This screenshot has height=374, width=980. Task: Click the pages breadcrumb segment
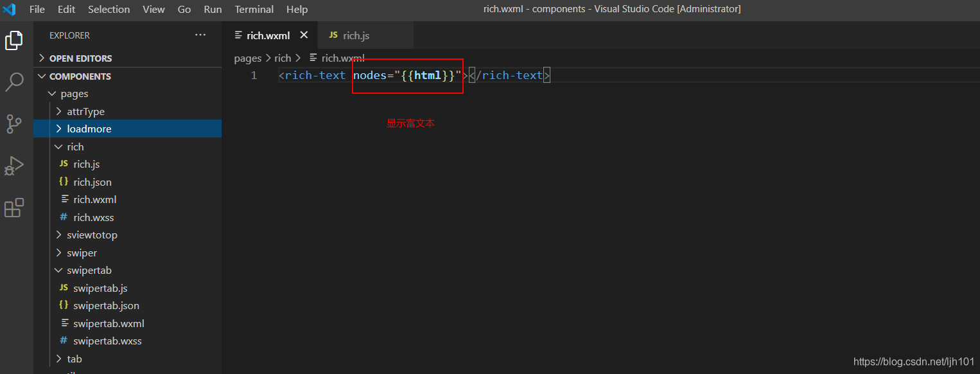[248, 58]
